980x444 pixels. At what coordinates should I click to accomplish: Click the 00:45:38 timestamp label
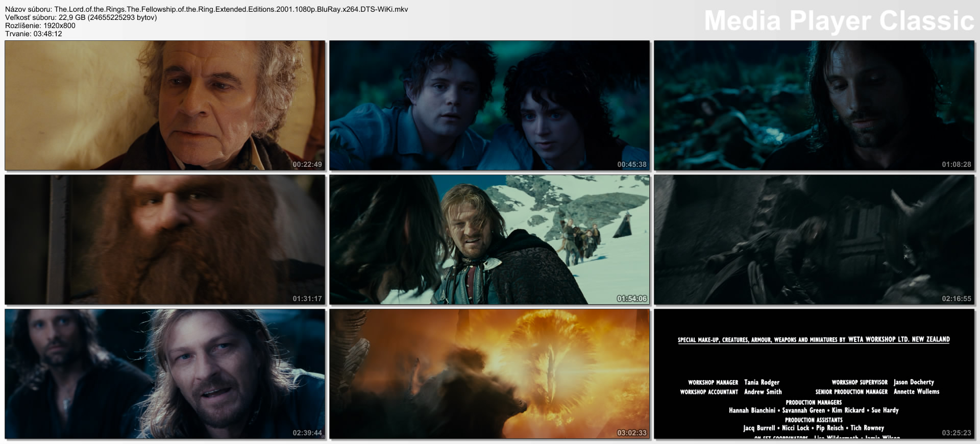pyautogui.click(x=631, y=164)
